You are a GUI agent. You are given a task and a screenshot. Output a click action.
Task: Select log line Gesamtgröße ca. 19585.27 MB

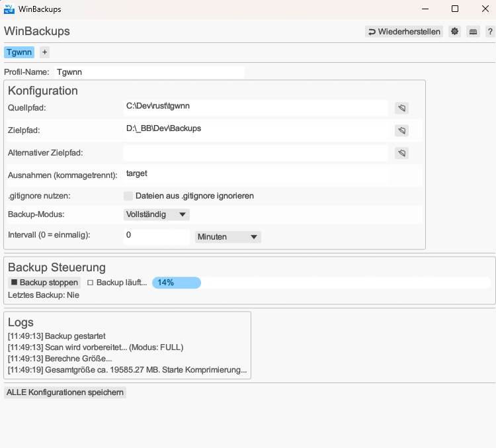[x=127, y=370]
